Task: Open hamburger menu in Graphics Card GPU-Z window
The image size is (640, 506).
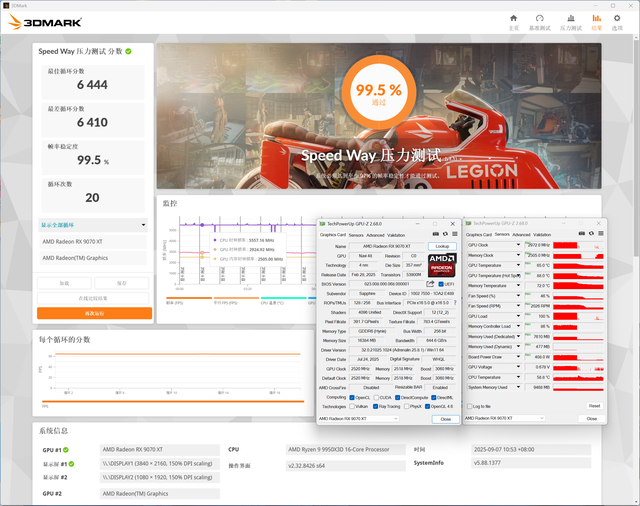Action: pyautogui.click(x=455, y=234)
